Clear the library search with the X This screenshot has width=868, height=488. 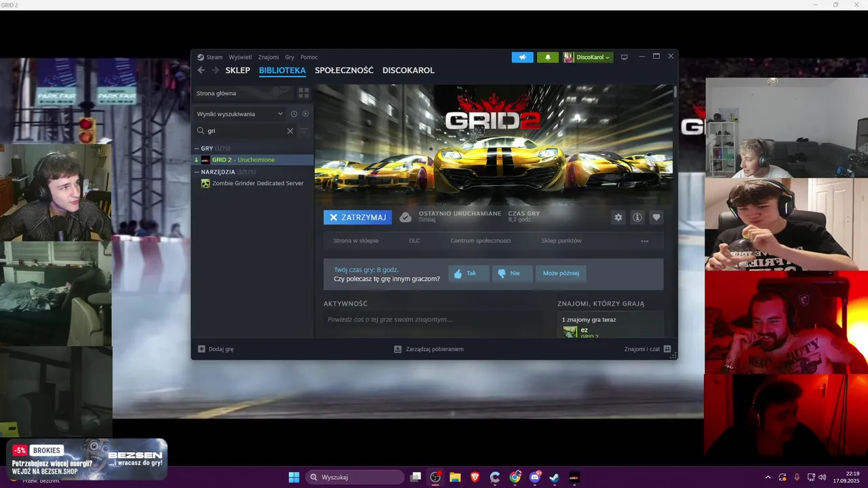click(290, 131)
